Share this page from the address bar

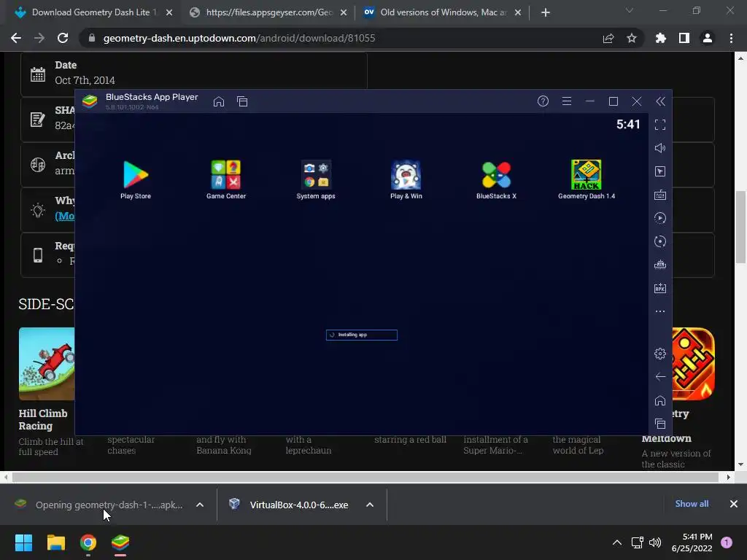click(608, 38)
